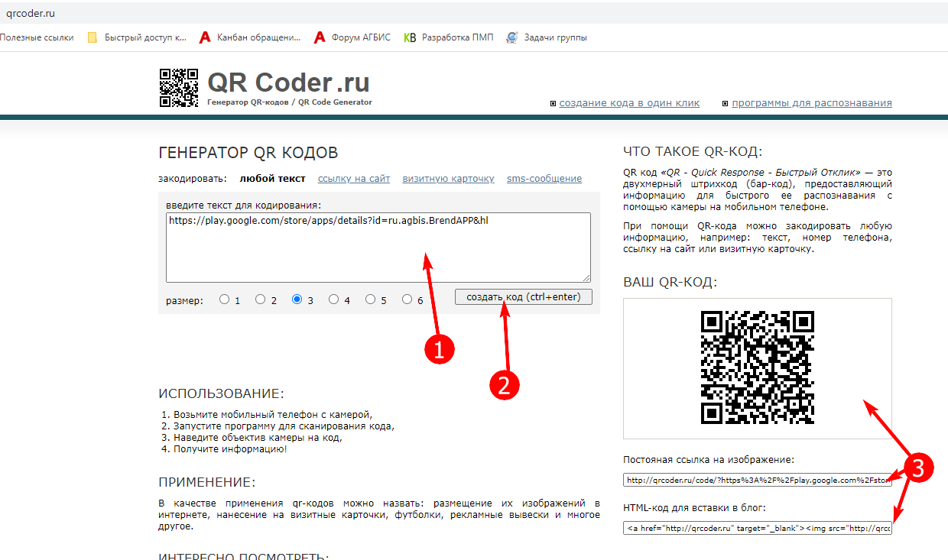
Task: Open the 'Задачи группы' bookmark
Action: click(x=547, y=37)
